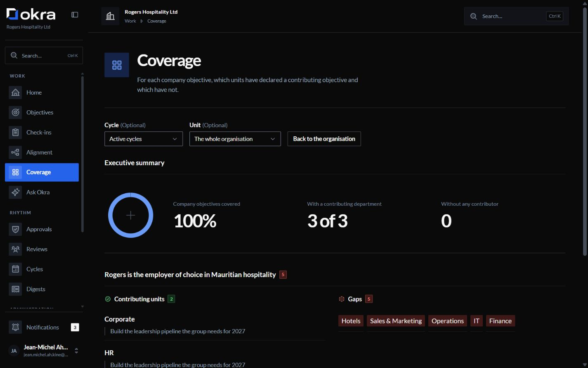Screen dimensions: 588x368
Task: Open Cycles in the sidebar
Action: point(42,269)
